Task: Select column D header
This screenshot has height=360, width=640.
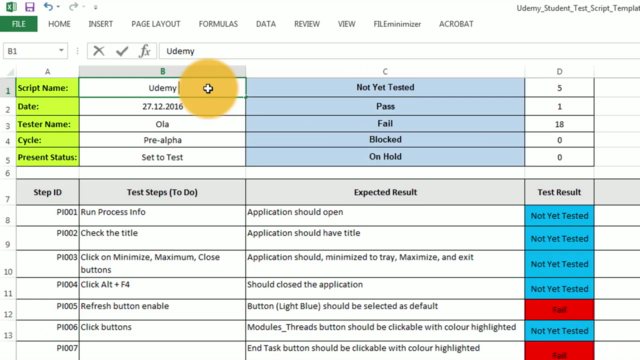Action: [x=559, y=71]
